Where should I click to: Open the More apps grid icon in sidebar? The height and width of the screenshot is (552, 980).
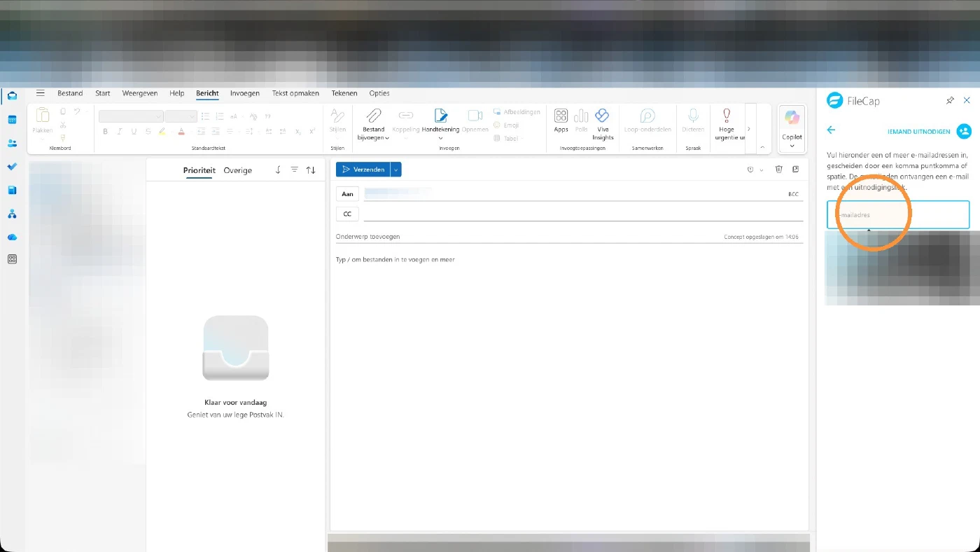click(12, 259)
